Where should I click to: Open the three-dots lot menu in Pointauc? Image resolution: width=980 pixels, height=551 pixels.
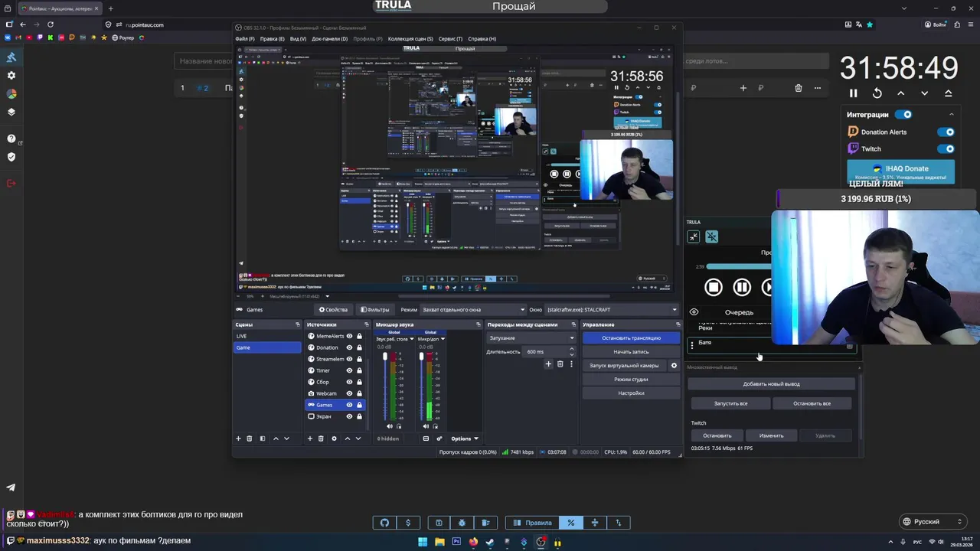tap(818, 88)
